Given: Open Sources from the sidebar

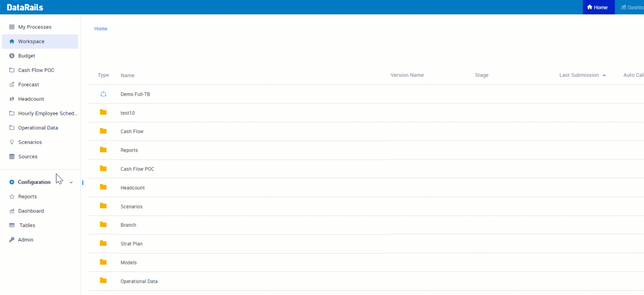Looking at the screenshot, I should [40, 157].
